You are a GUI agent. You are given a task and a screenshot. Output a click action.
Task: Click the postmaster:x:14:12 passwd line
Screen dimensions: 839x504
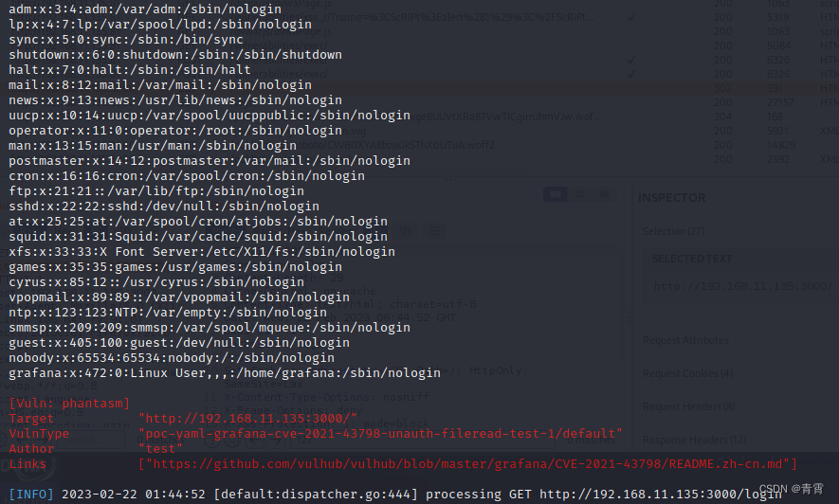[210, 160]
